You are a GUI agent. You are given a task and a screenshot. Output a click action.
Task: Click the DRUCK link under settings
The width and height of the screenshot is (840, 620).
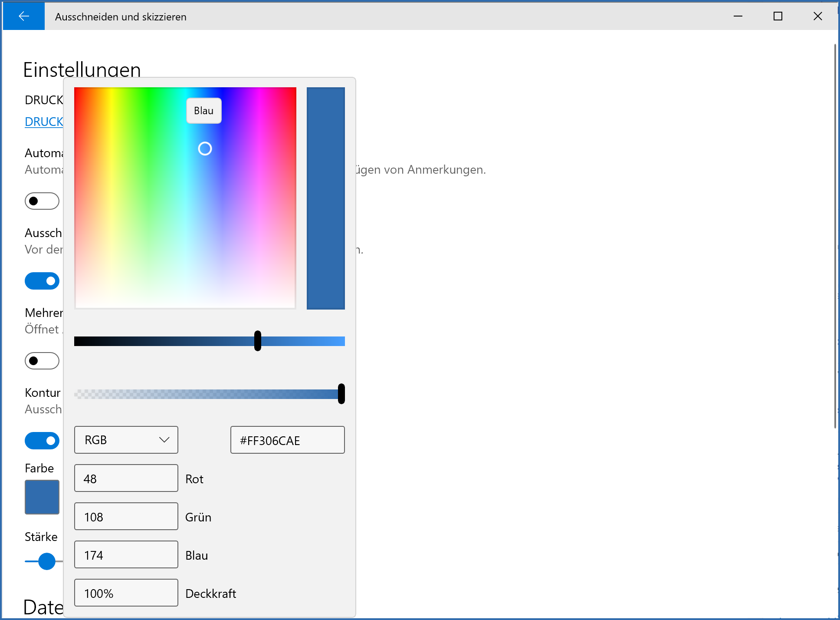coord(44,122)
